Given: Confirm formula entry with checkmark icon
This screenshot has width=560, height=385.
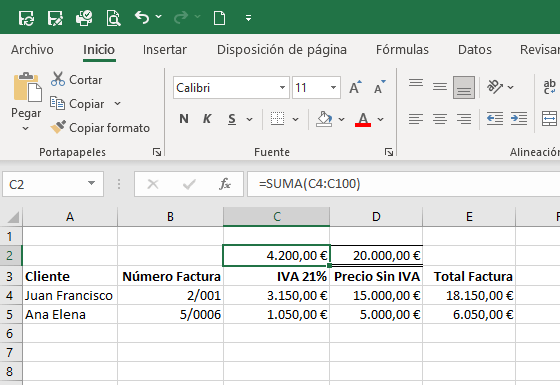Looking at the screenshot, I should pyautogui.click(x=189, y=184).
